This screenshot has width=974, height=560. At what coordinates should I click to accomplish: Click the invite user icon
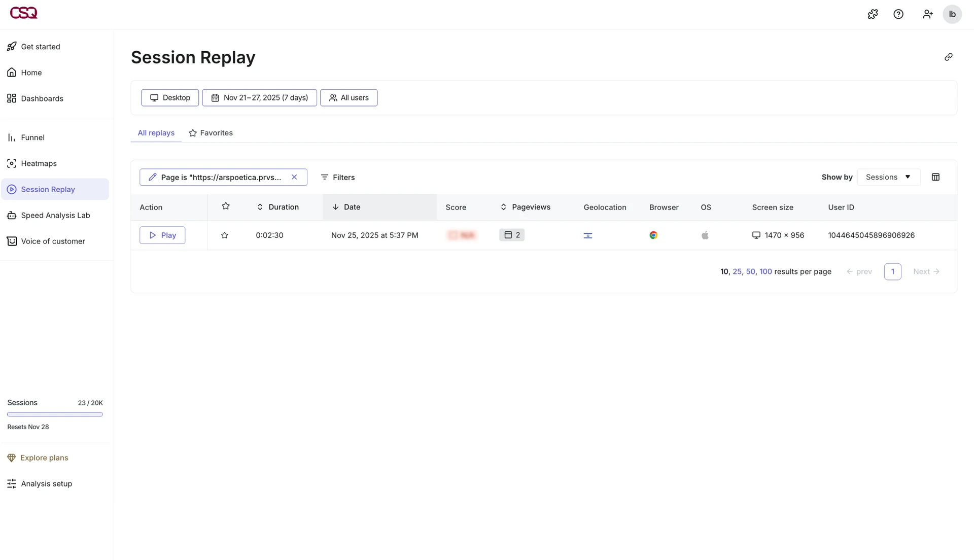[x=927, y=14]
